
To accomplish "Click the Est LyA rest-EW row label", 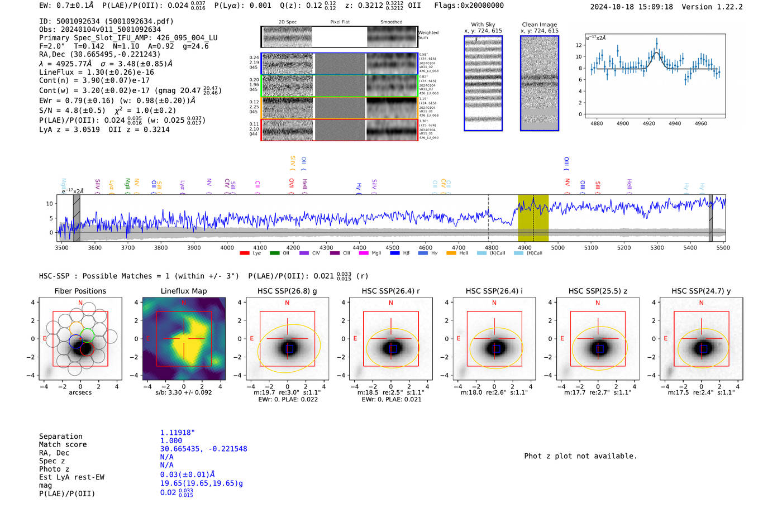I will (x=71, y=477).
